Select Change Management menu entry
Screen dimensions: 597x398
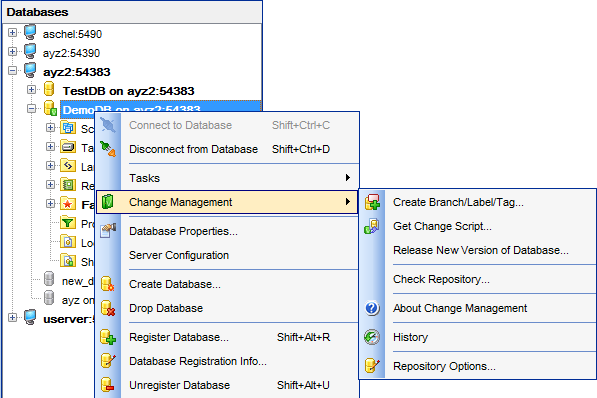point(227,202)
